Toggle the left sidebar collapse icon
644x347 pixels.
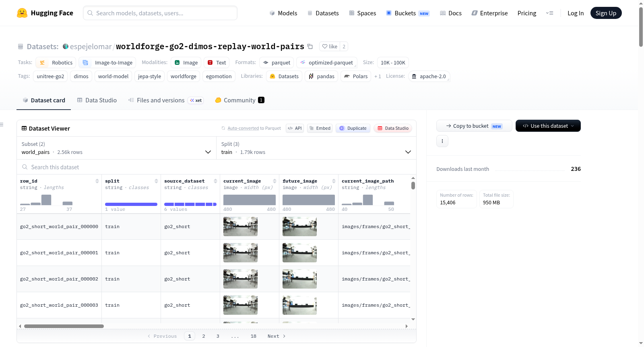pos(2,125)
